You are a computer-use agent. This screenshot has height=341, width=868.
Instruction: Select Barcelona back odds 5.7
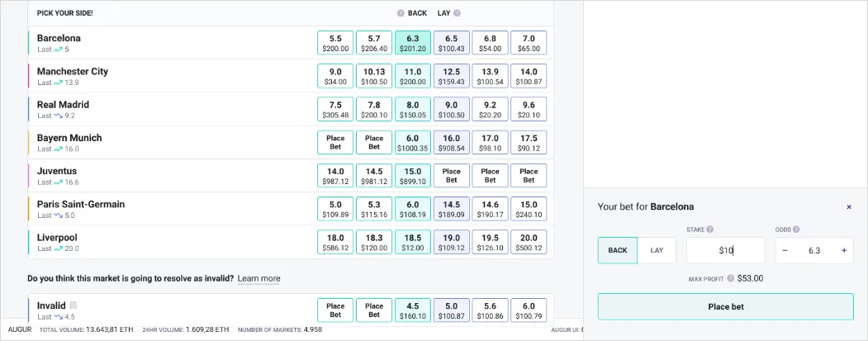374,43
